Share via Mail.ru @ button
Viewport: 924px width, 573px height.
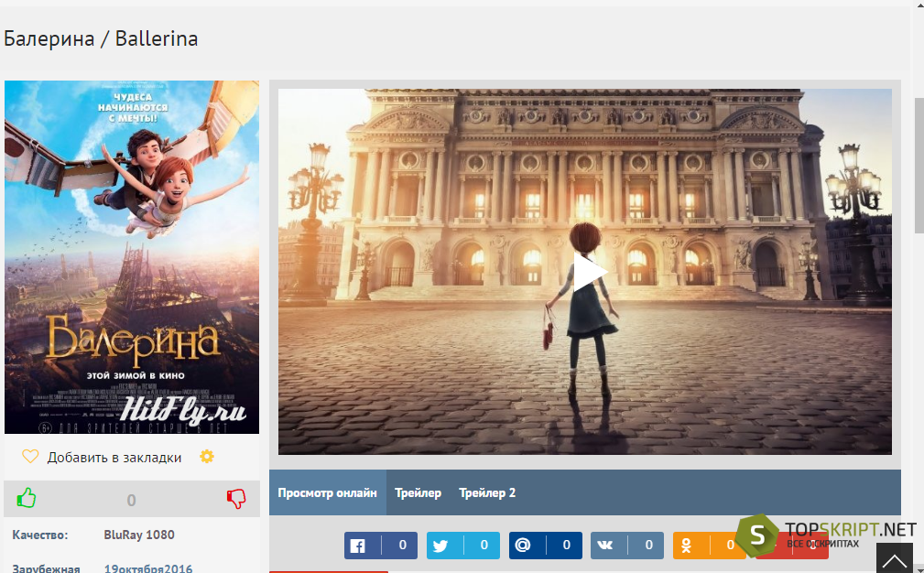(x=546, y=546)
